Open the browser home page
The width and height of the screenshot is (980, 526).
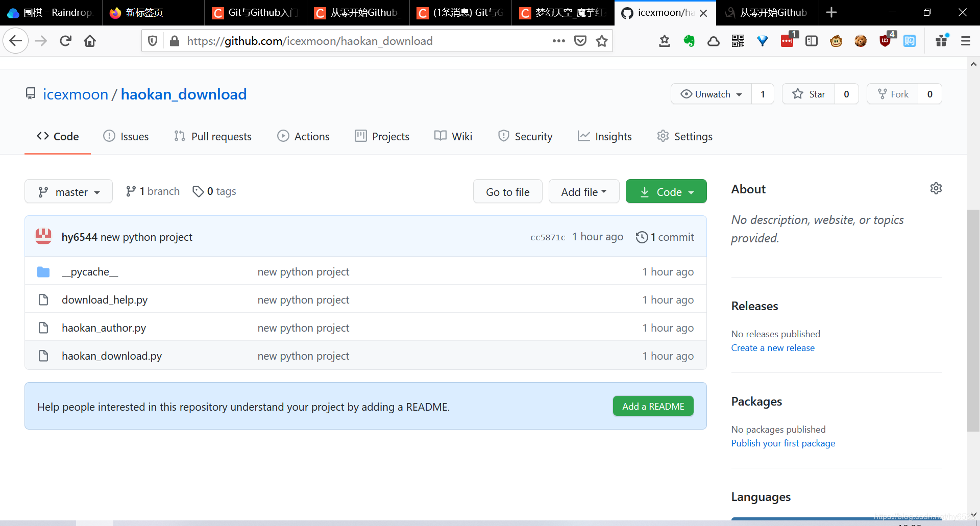pyautogui.click(x=90, y=41)
